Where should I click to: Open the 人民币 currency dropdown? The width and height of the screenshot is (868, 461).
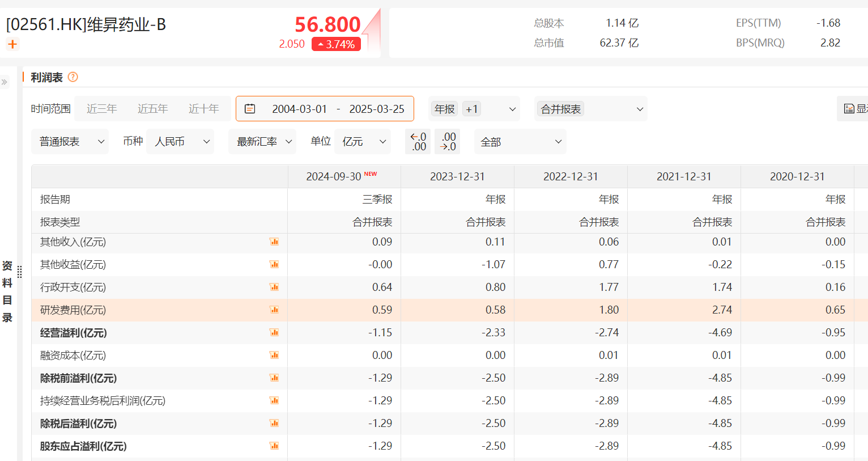180,142
